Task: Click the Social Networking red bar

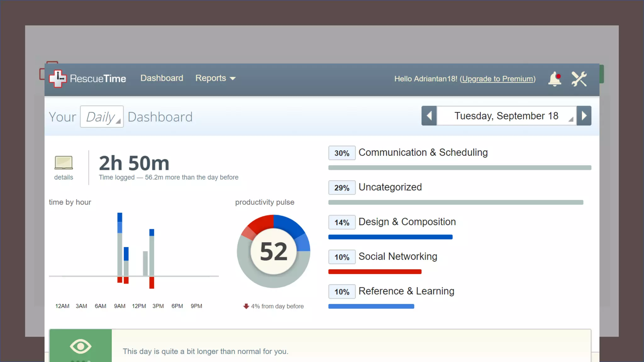Action: click(x=375, y=272)
